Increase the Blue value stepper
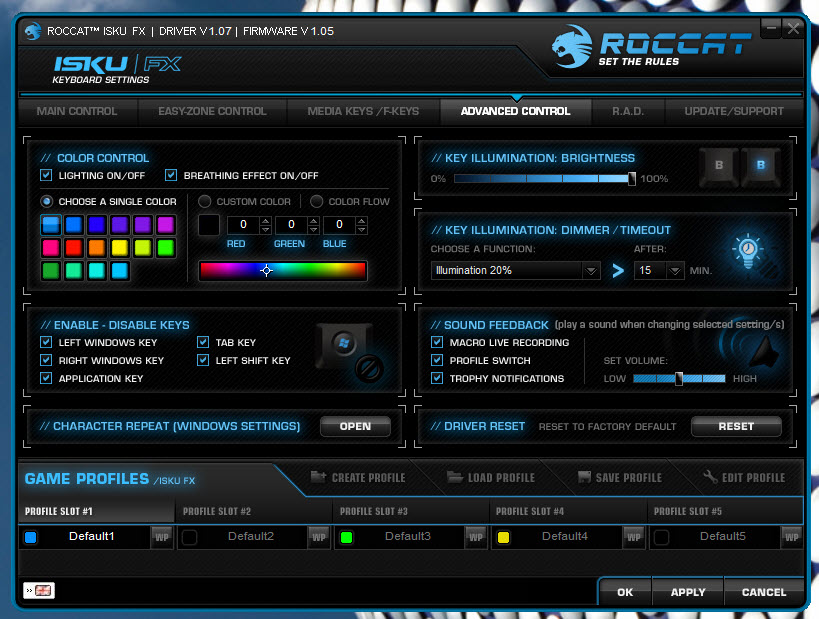819x619 pixels. [361, 221]
